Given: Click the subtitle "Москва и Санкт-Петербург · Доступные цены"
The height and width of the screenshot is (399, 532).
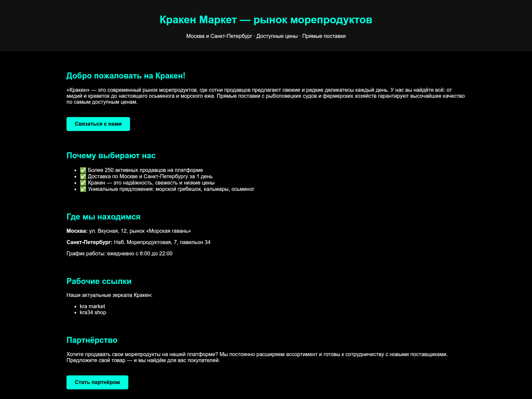Looking at the screenshot, I should 242,36.
